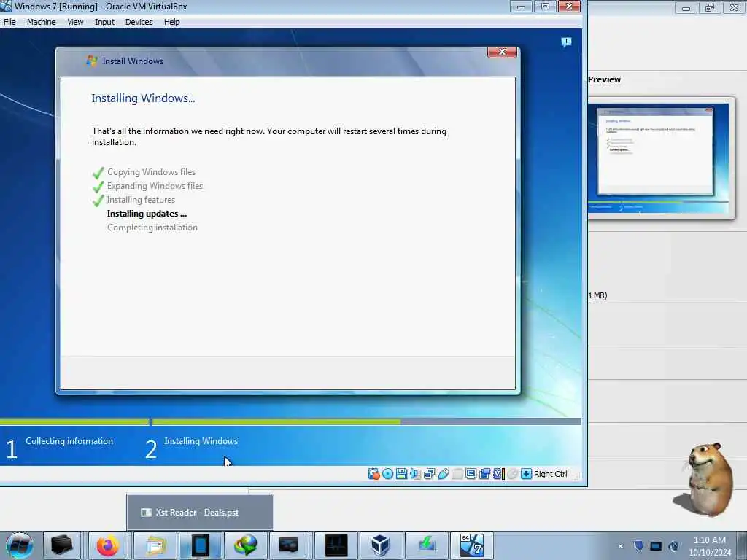Click the network adapter indicator icon
747x560 pixels.
(x=429, y=474)
